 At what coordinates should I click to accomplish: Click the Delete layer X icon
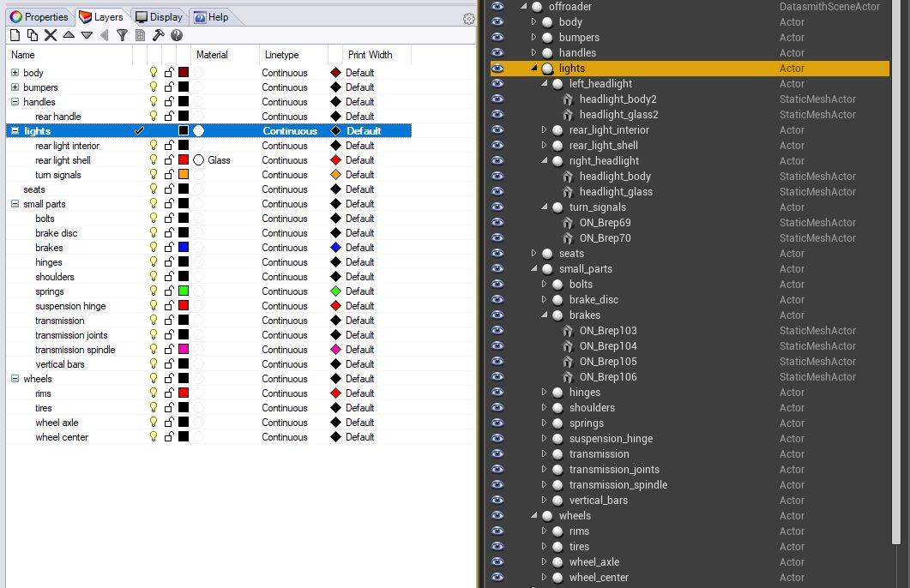click(51, 35)
